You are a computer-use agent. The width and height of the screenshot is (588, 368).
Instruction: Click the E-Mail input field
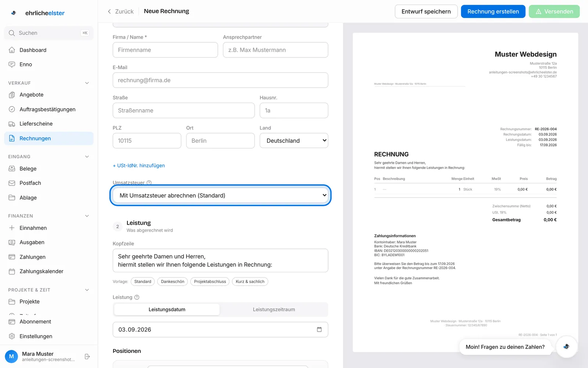pos(220,80)
